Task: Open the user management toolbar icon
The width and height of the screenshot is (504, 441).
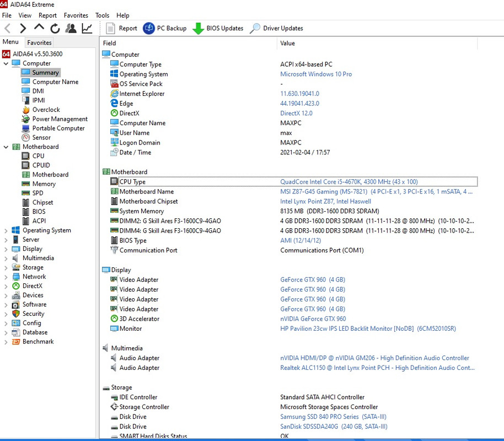Action: coord(71,28)
